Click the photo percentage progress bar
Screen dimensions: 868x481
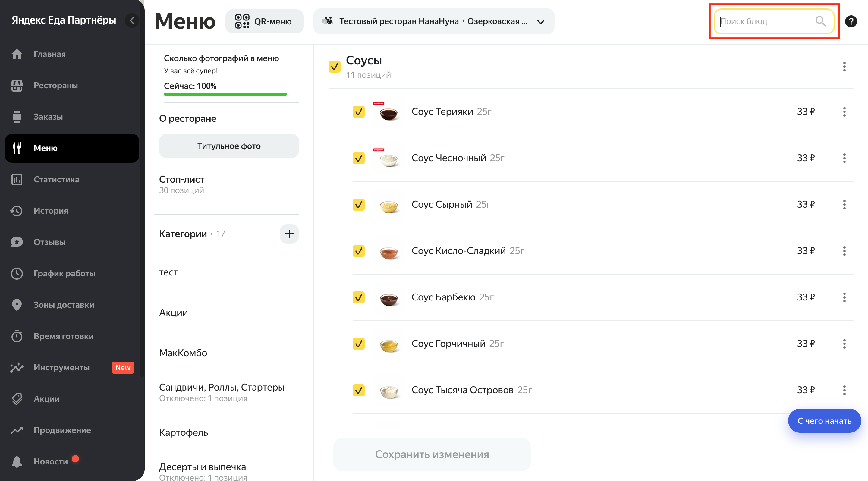click(x=225, y=94)
